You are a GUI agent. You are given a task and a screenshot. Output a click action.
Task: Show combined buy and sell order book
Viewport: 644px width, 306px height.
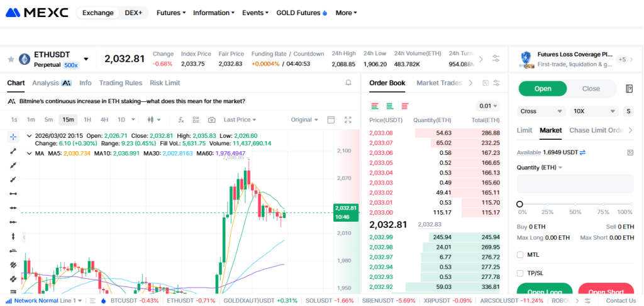(x=375, y=106)
